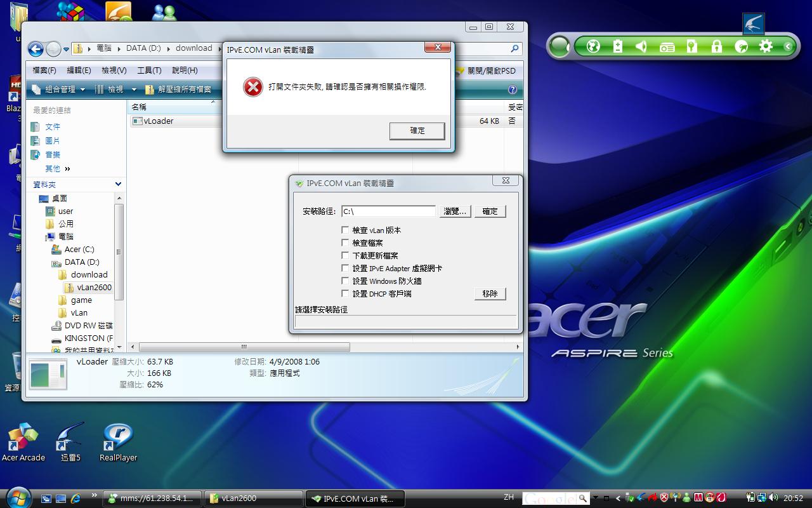812x508 pixels.
Task: Click the globe icon in Acer toolbar
Action: coord(593,46)
